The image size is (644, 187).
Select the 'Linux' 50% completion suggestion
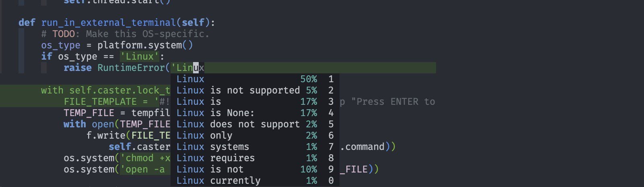tap(255, 79)
